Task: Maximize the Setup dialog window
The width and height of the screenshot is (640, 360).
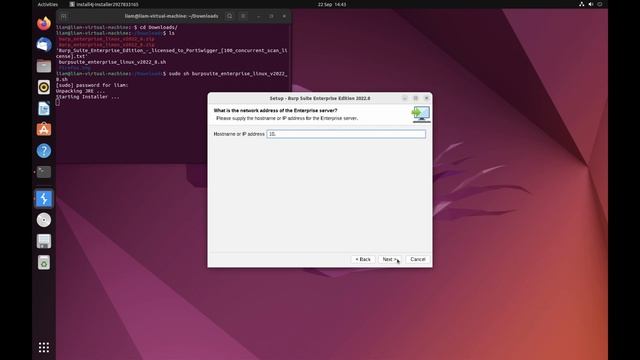Action: (x=416, y=98)
